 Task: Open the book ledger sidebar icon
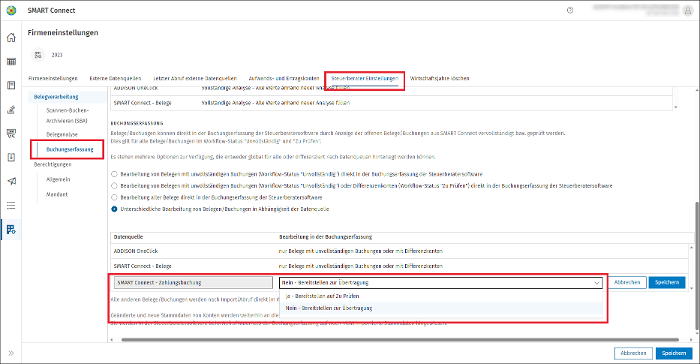point(11,85)
